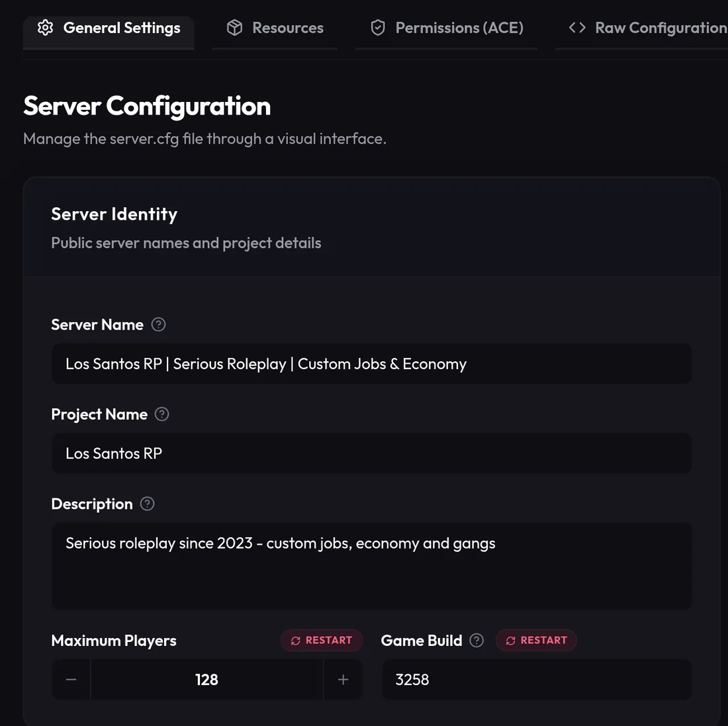Click the Description text area

(x=371, y=566)
